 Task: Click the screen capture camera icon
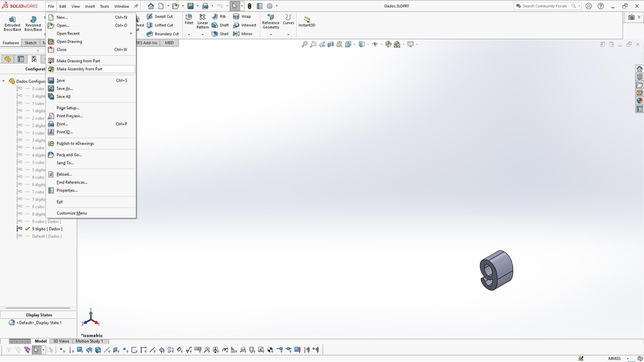pyautogui.click(x=632, y=17)
